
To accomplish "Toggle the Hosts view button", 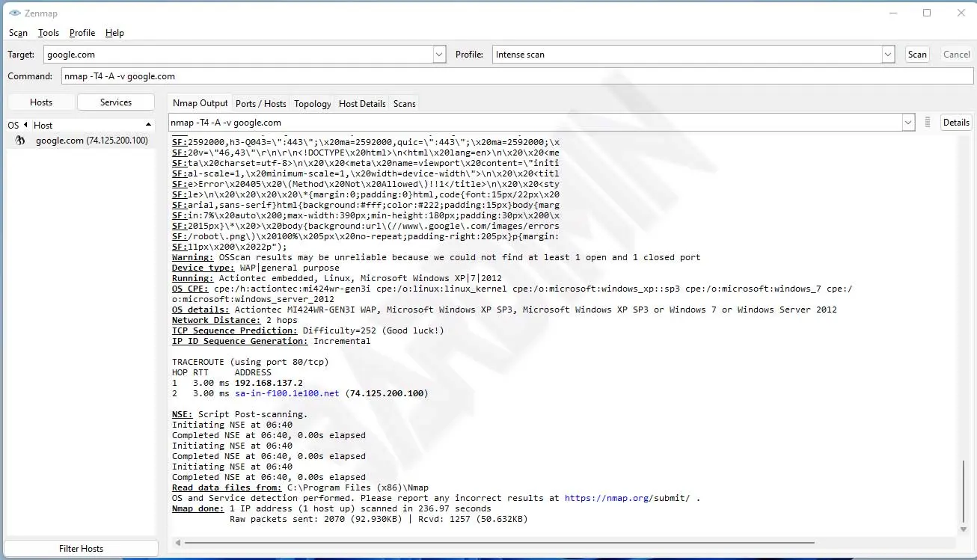I will [41, 102].
